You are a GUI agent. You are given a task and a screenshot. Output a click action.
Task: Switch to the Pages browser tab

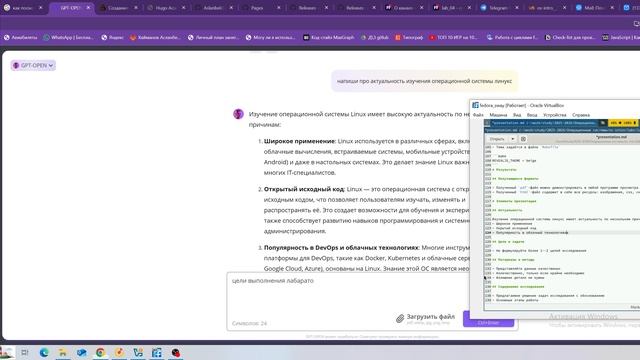point(261,8)
